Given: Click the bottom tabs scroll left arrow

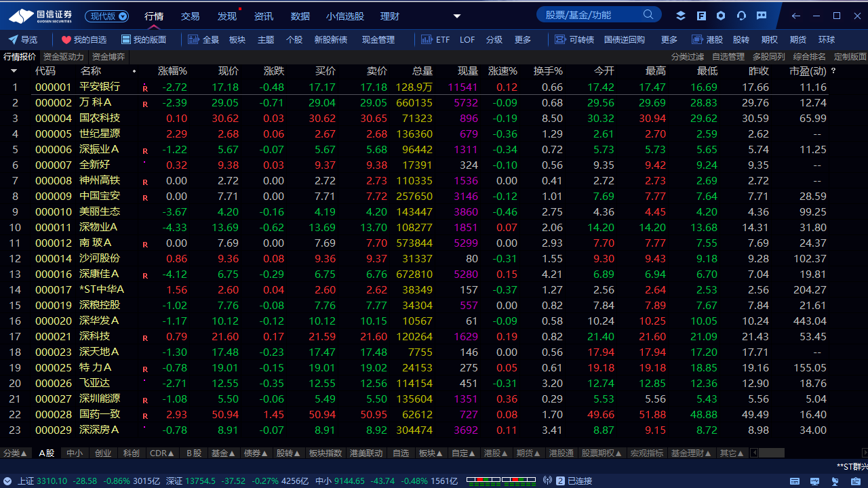Looking at the screenshot, I should point(753,453).
